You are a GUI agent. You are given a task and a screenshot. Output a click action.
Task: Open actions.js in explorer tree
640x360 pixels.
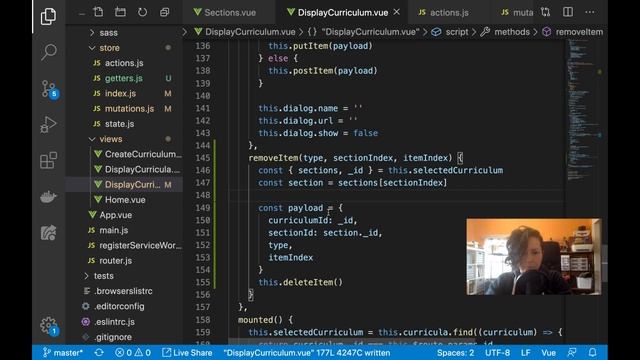pyautogui.click(x=124, y=63)
